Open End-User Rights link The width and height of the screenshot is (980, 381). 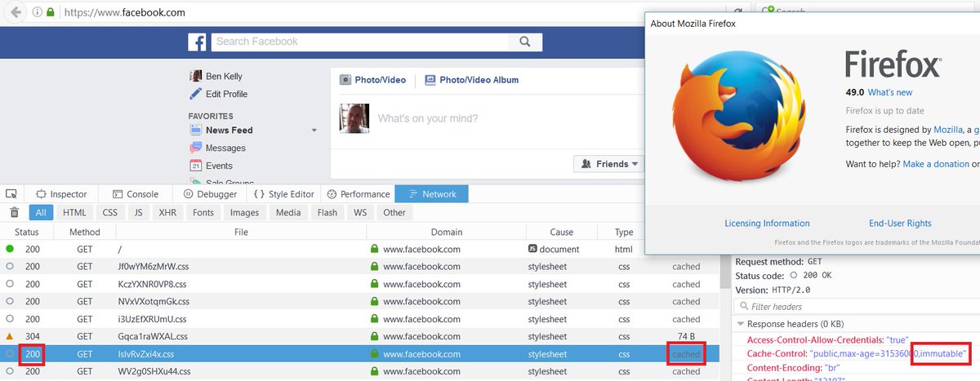pyautogui.click(x=900, y=223)
